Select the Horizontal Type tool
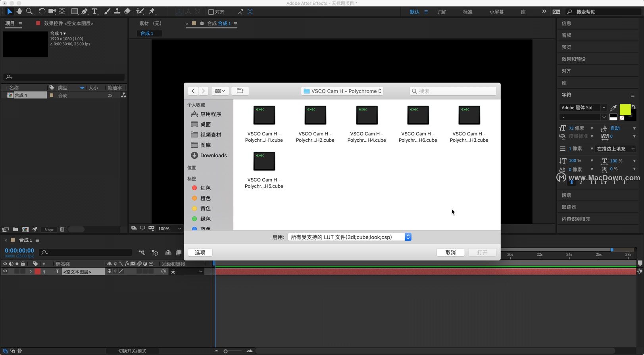This screenshot has width=644, height=355. click(94, 12)
